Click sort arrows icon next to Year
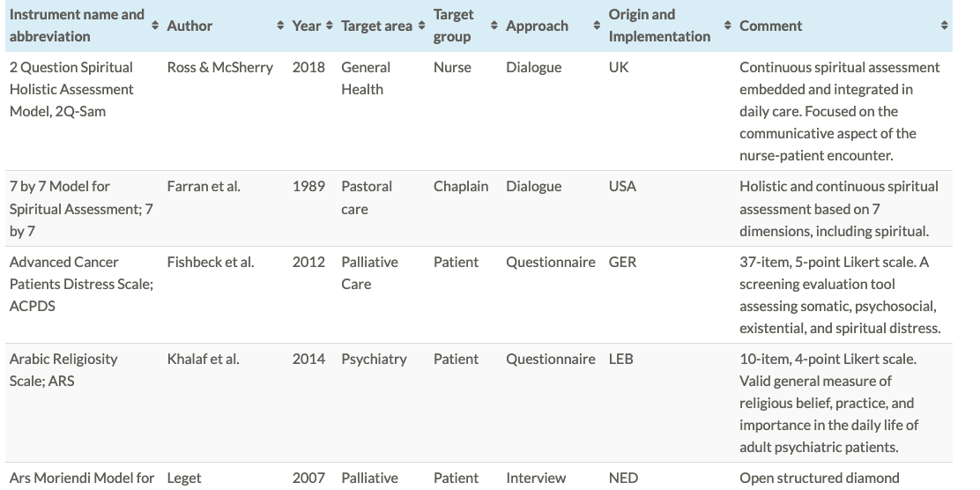This screenshot has width=980, height=490. tap(329, 26)
